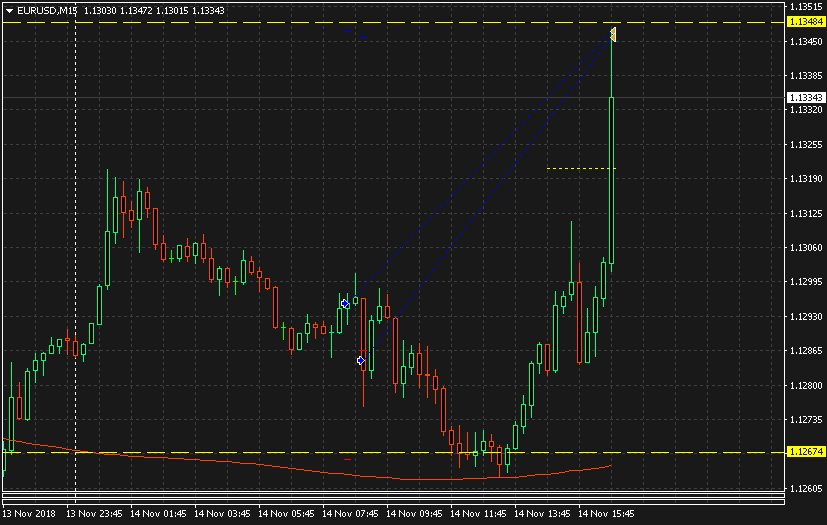Select the white dotted vertical period separator
Image resolution: width=827 pixels, height=525 pixels.
pos(75,253)
